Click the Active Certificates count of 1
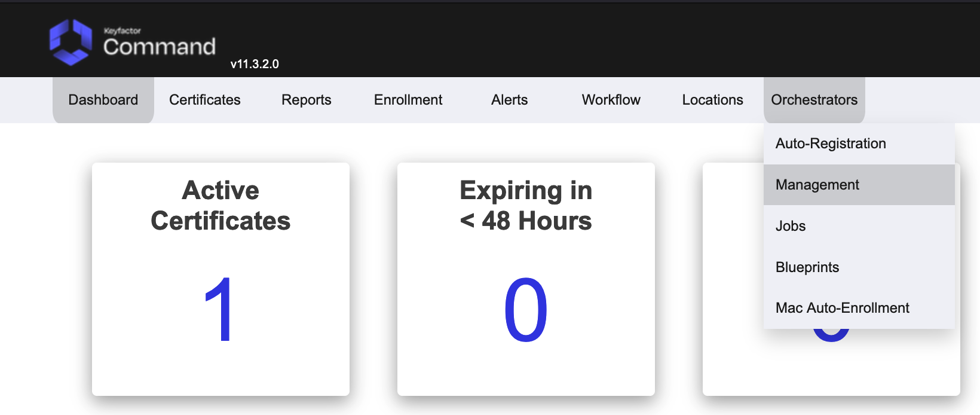980x415 pixels. [219, 310]
